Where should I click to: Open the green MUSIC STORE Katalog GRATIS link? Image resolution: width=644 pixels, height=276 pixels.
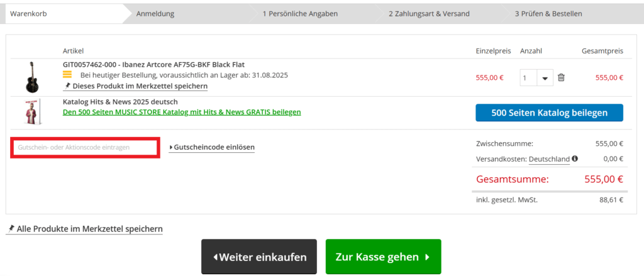pyautogui.click(x=182, y=112)
